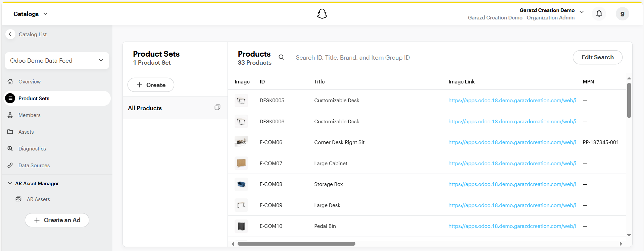This screenshot has height=251, width=644.
Task: Select Product Sets in sidebar
Action: 57,98
